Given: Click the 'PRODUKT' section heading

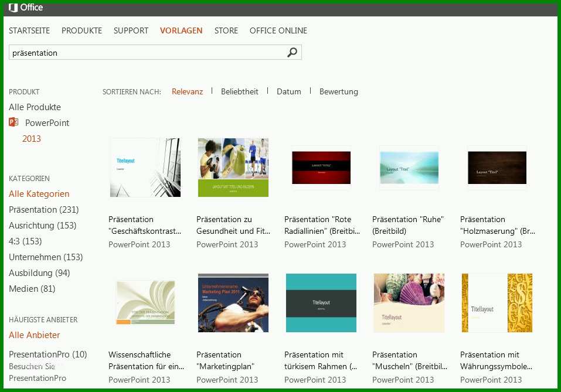Looking at the screenshot, I should tap(24, 92).
